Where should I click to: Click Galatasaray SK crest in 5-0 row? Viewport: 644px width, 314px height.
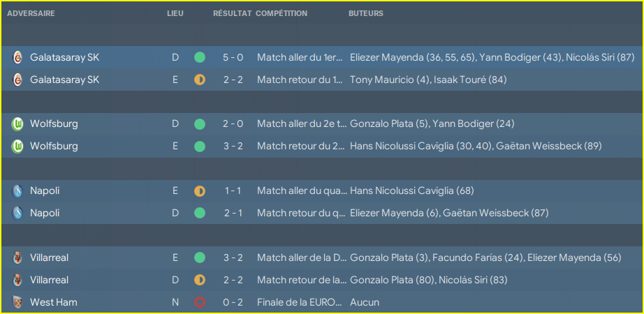click(x=17, y=57)
